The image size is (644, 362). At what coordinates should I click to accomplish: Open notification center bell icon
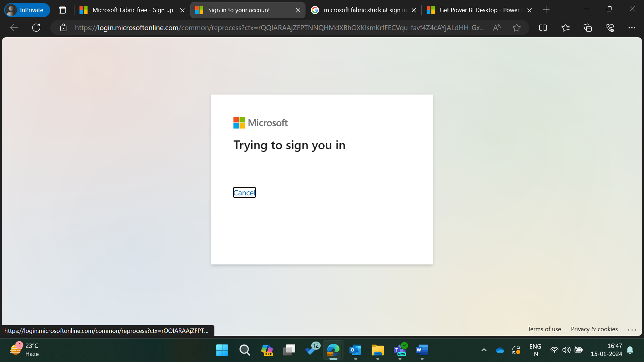tap(630, 350)
